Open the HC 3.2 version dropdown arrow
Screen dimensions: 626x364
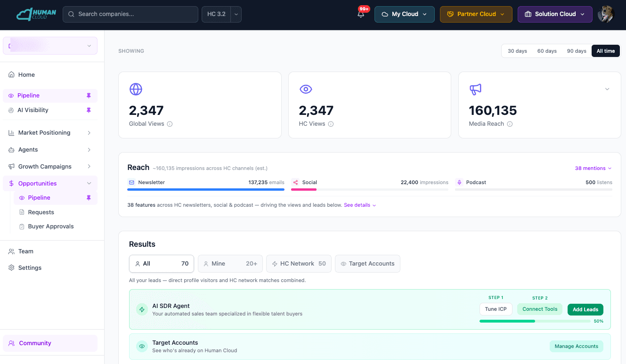click(236, 14)
